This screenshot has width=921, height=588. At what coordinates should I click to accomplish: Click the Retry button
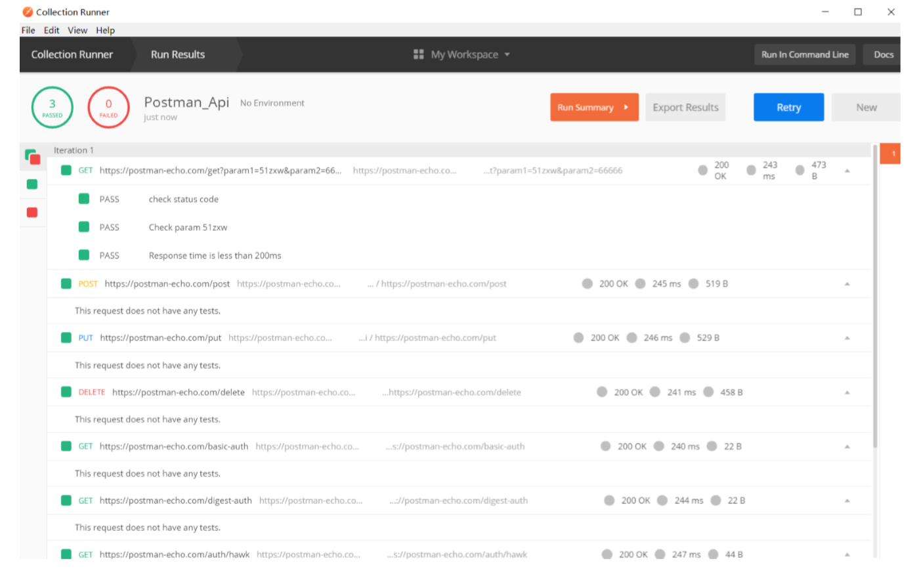point(788,108)
